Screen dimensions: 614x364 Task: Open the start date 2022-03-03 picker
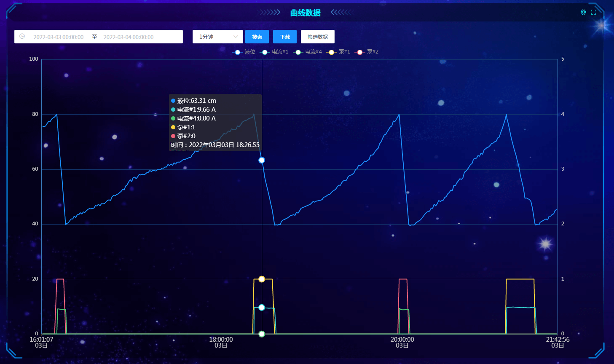click(x=59, y=37)
